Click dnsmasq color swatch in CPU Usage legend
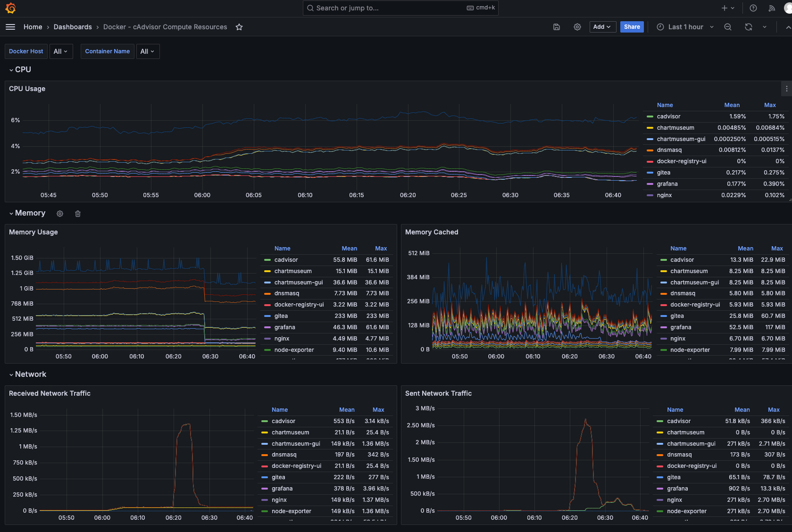The width and height of the screenshot is (792, 532). (650, 150)
